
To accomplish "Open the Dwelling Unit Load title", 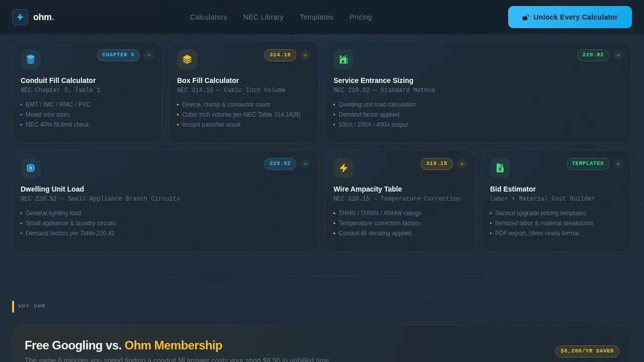I will point(52,189).
